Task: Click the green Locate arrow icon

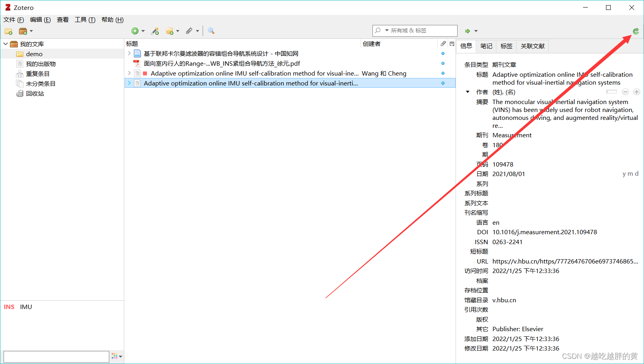Action: coord(467,31)
